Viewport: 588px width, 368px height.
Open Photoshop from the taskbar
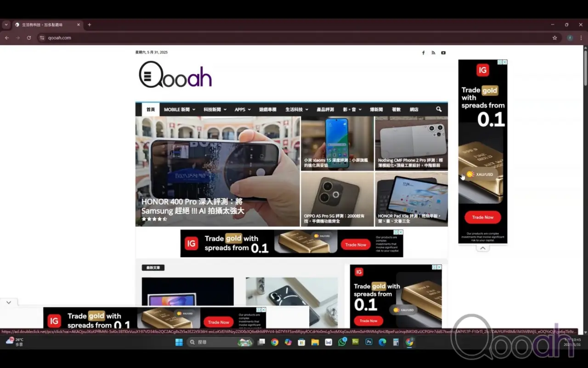pyautogui.click(x=368, y=342)
